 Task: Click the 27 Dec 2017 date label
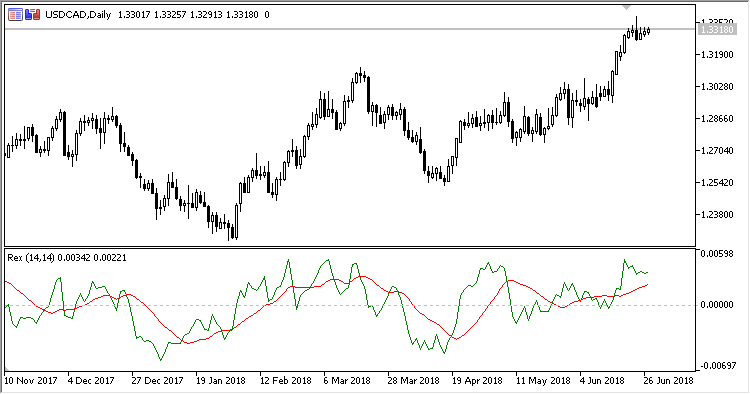click(158, 381)
